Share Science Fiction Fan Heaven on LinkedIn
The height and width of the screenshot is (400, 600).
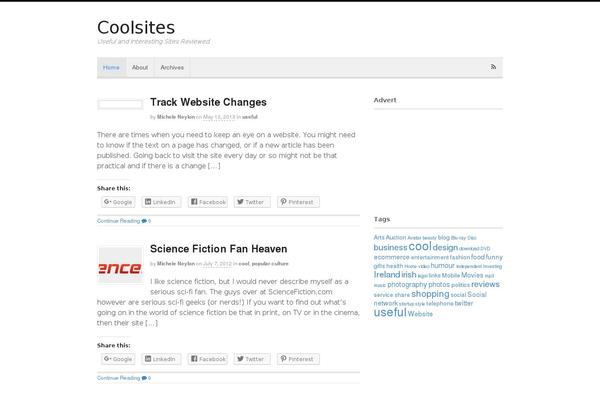coord(161,359)
